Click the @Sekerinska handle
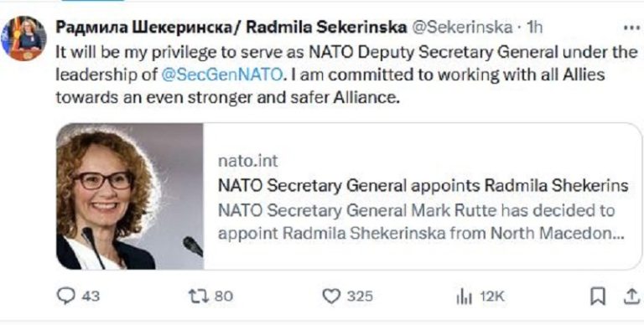 [461, 28]
